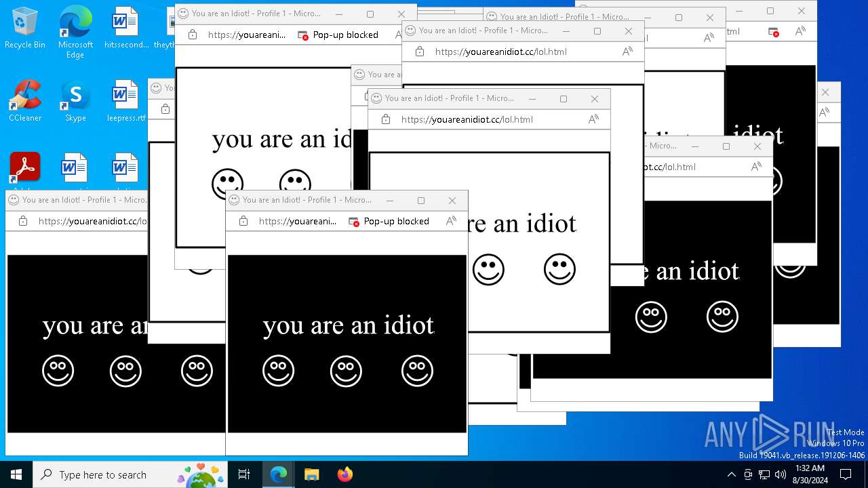Image resolution: width=868 pixels, height=488 pixels.
Task: Maximize the bottom-center You are an Idiot window
Action: pos(421,201)
